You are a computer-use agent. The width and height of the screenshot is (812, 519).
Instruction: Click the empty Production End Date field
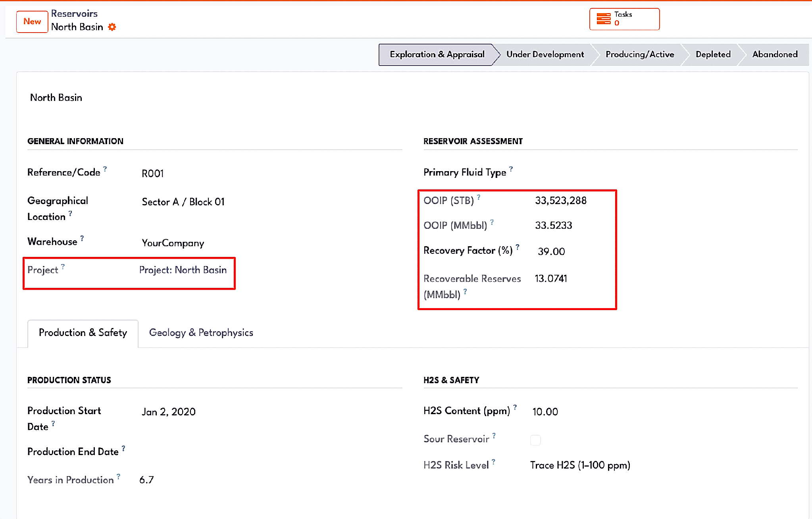[x=271, y=452]
